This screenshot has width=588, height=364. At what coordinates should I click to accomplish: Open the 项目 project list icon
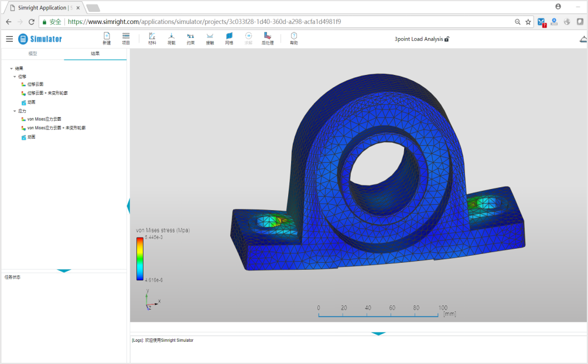coord(126,38)
